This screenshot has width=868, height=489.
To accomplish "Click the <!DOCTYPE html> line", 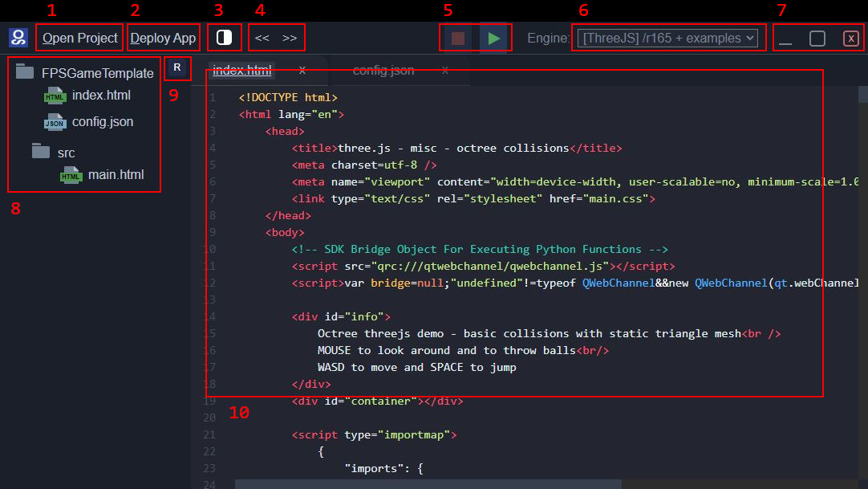I will [x=288, y=97].
